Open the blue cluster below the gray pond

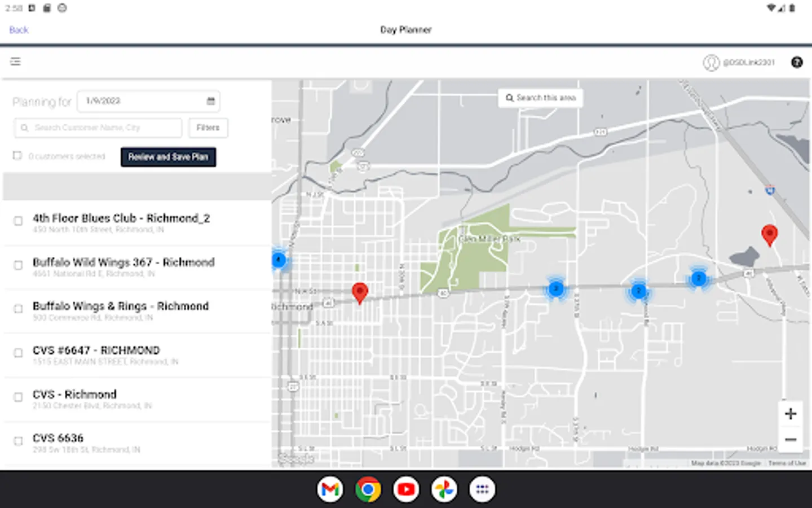[699, 278]
